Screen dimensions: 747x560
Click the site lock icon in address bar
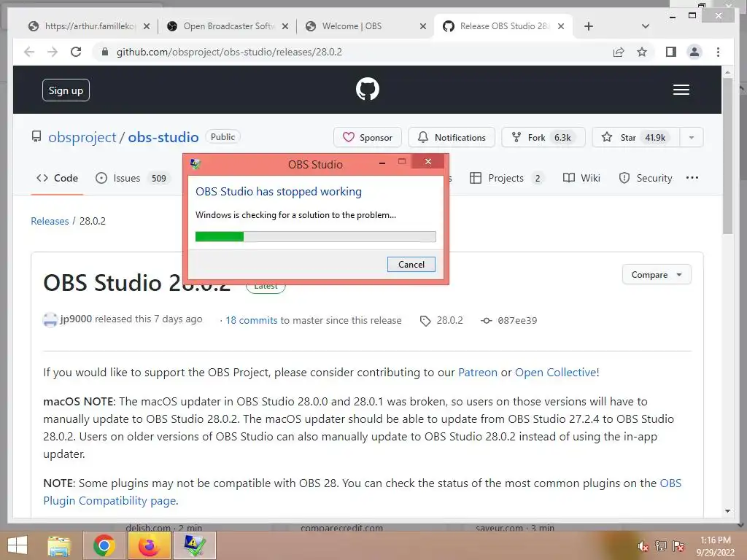point(105,52)
